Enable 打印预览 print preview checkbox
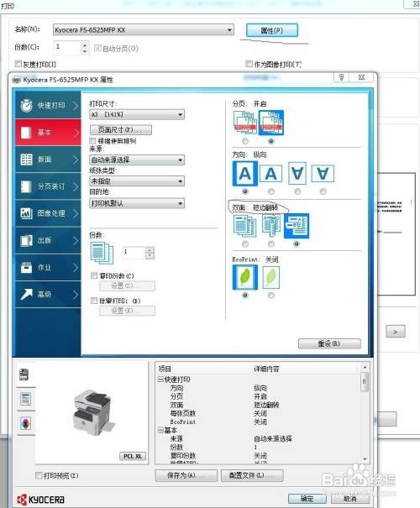This screenshot has width=420, height=508. 39,475
